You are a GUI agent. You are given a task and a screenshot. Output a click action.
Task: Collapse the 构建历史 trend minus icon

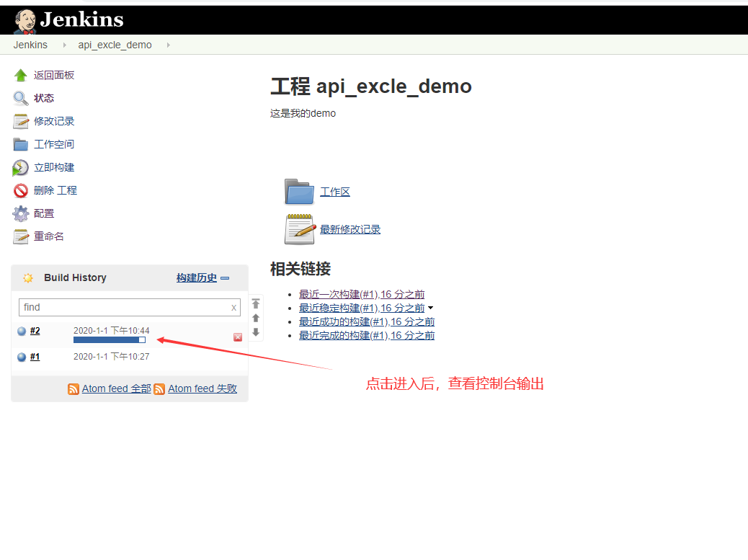pyautogui.click(x=225, y=278)
